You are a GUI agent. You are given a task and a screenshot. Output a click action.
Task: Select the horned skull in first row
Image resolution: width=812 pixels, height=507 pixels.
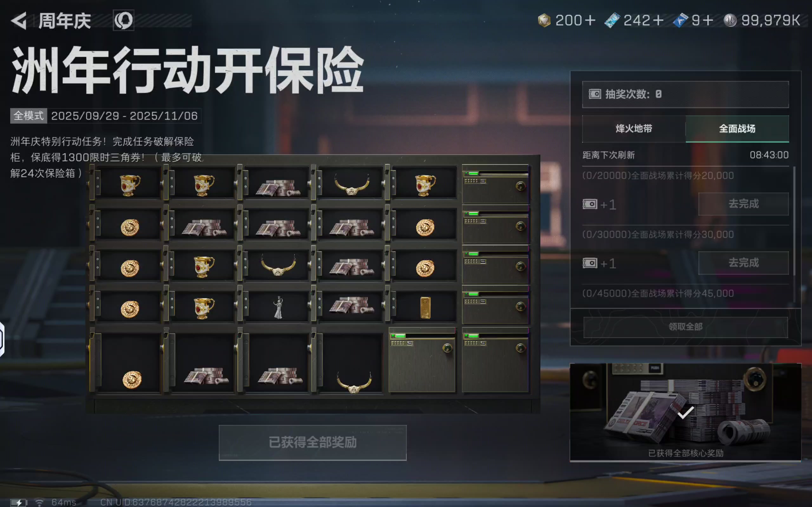(x=352, y=184)
